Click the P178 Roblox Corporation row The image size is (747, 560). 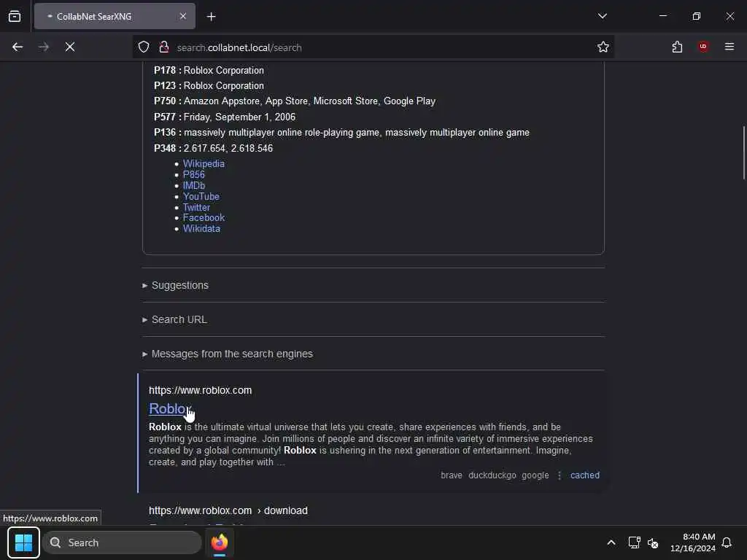[x=209, y=71]
